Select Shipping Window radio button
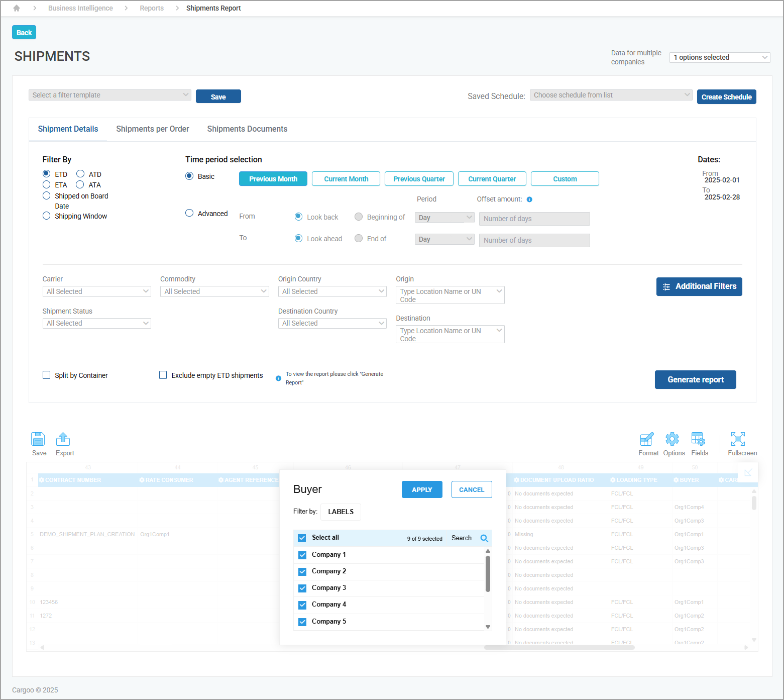This screenshot has height=700, width=784. point(47,216)
